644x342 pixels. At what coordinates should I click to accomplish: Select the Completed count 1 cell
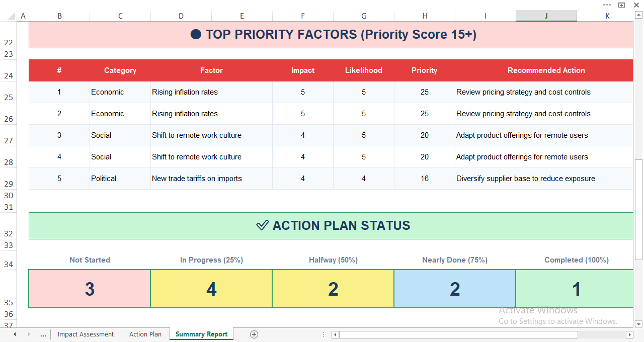pos(575,289)
